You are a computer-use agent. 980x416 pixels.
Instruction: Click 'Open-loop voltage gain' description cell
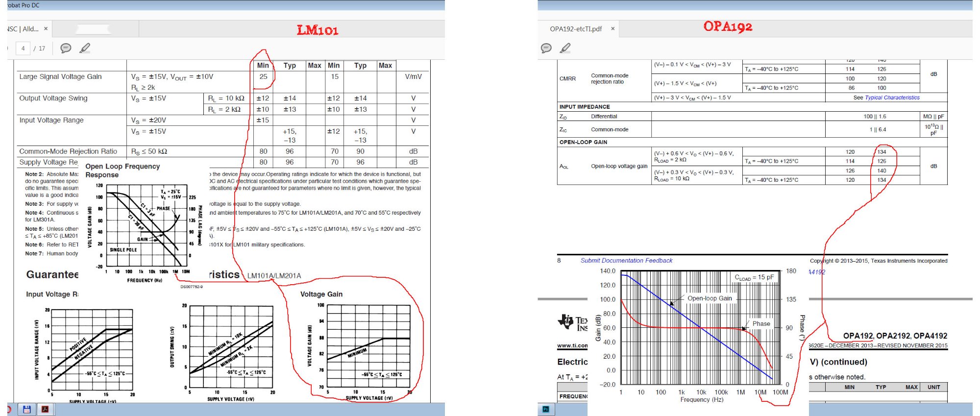(x=619, y=166)
